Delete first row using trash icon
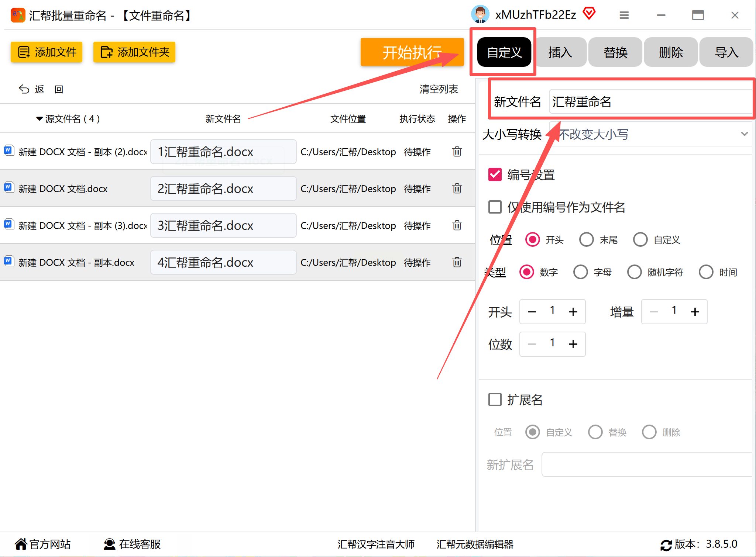 point(457,152)
